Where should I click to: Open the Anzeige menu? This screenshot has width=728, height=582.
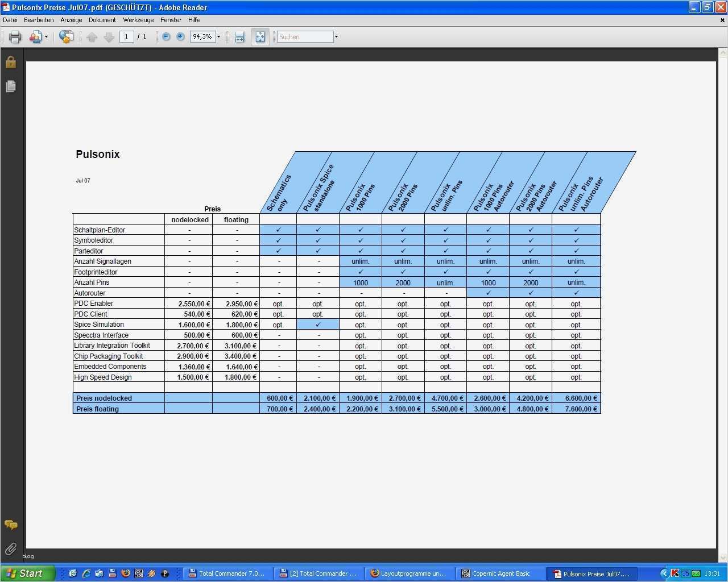pyautogui.click(x=71, y=20)
